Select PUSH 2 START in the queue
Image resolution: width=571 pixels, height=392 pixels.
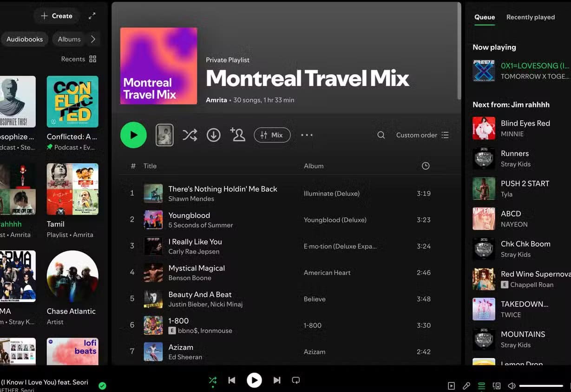pos(520,189)
